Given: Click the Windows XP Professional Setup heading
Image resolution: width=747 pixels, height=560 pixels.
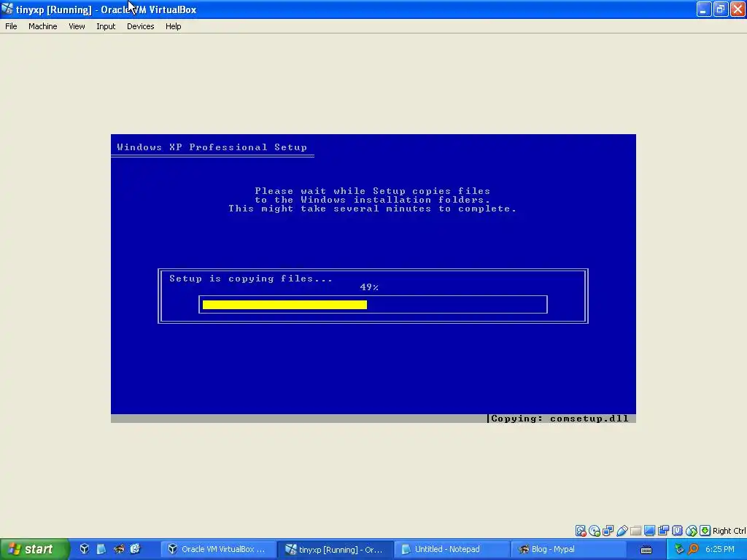Looking at the screenshot, I should 212,147.
